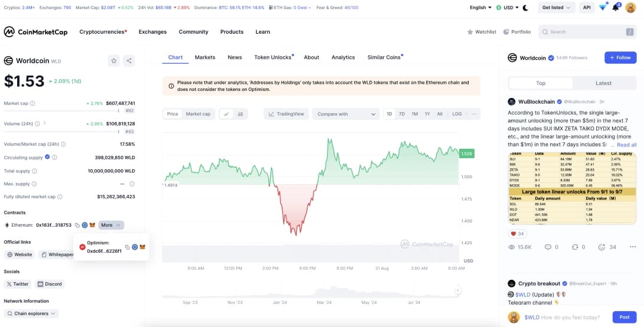
Task: Expand Chain explorers dropdown
Action: coord(31,313)
